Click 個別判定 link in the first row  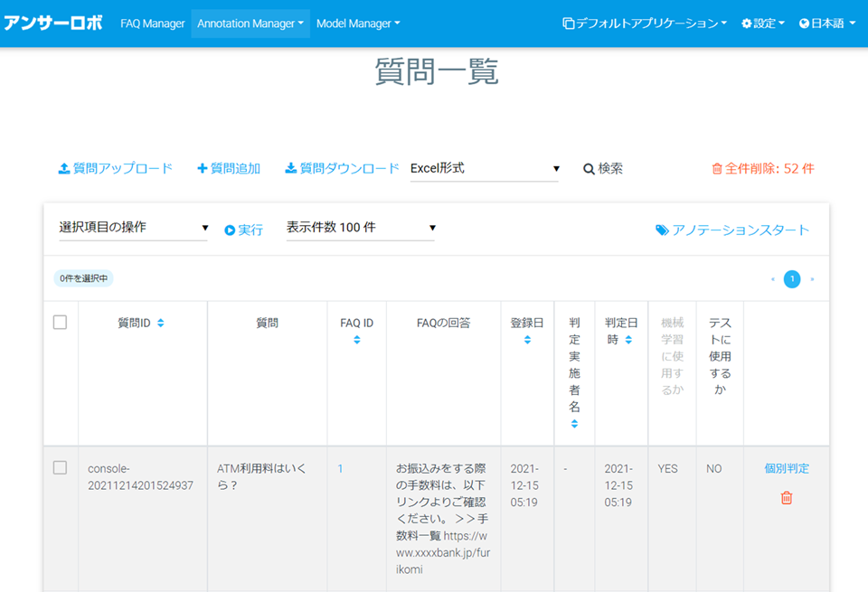787,468
